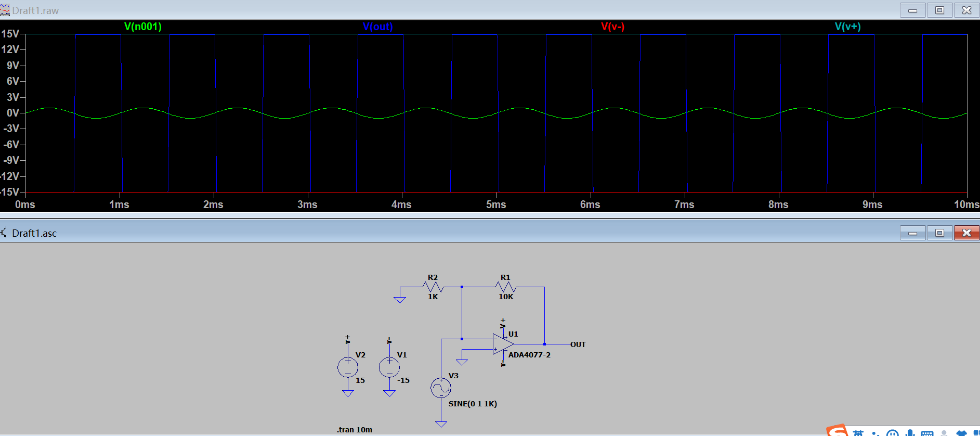Click the -15 value of V1
980x436 pixels.
(403, 380)
